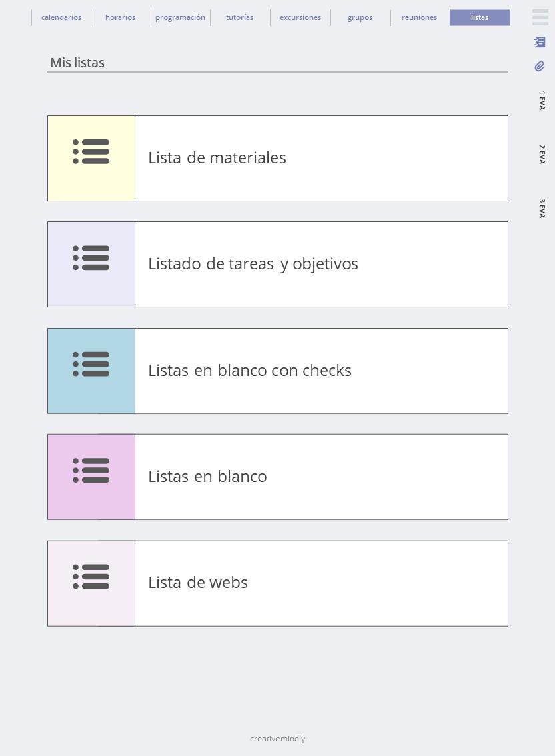
Task: Select the tutorías tab
Action: click(239, 17)
